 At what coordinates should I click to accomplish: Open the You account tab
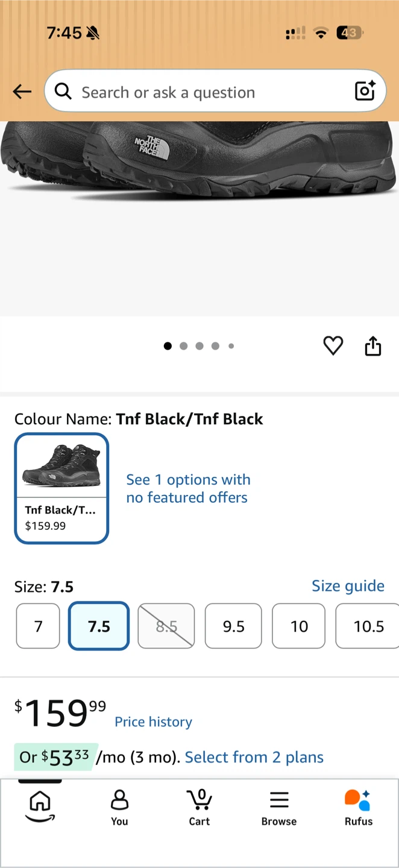[x=119, y=808]
